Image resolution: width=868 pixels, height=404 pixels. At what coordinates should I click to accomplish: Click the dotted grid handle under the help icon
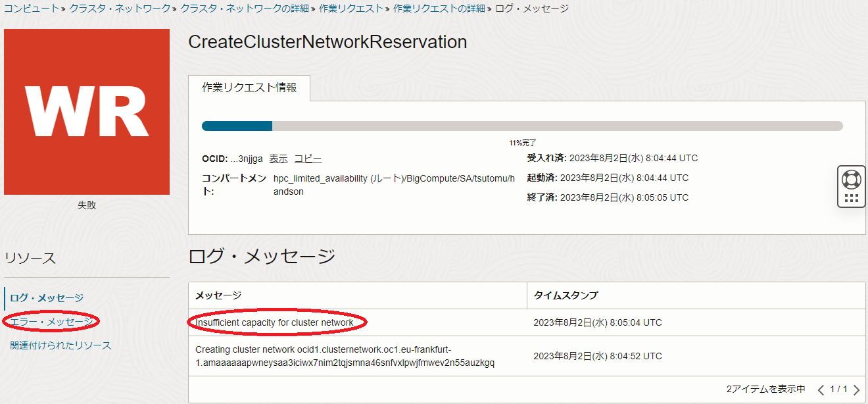(851, 198)
